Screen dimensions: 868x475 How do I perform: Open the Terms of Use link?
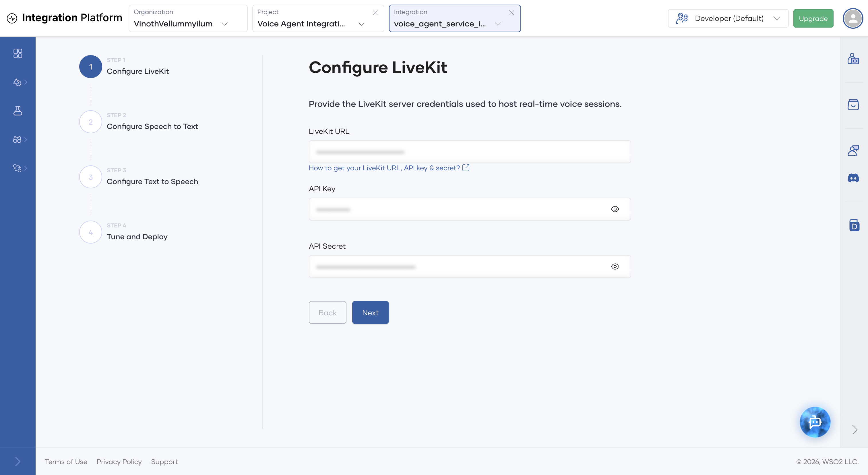pos(66,462)
